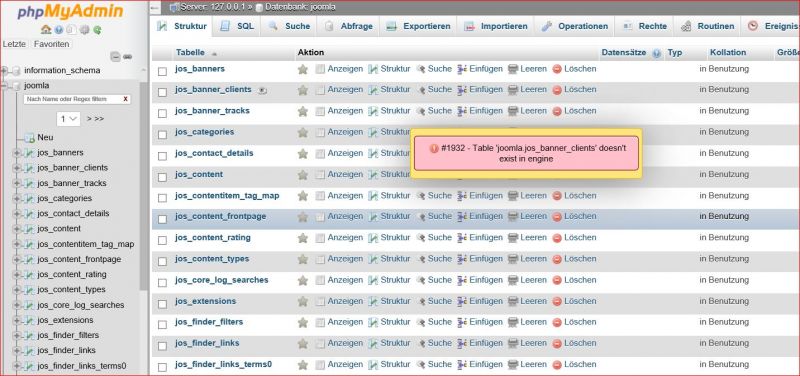Open the phpMyAdmin home icon
Screen dimensions: 800x376
[45, 30]
